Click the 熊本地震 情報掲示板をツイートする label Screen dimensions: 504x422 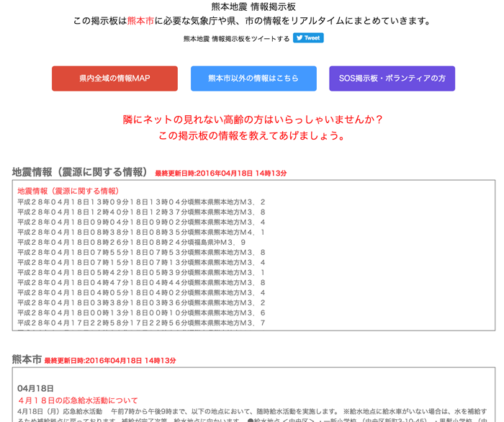(236, 39)
